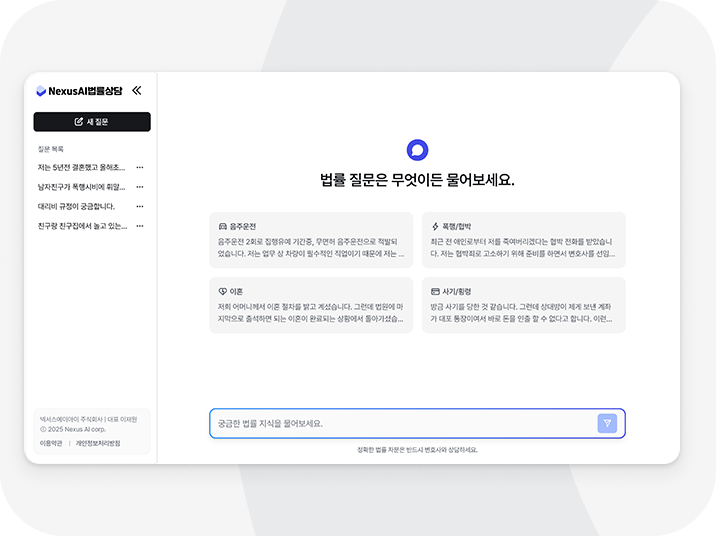Image resolution: width=716 pixels, height=536 pixels.
Task: Open the chat '대리비 규정이 궁금합니다.'
Action: coord(76,206)
